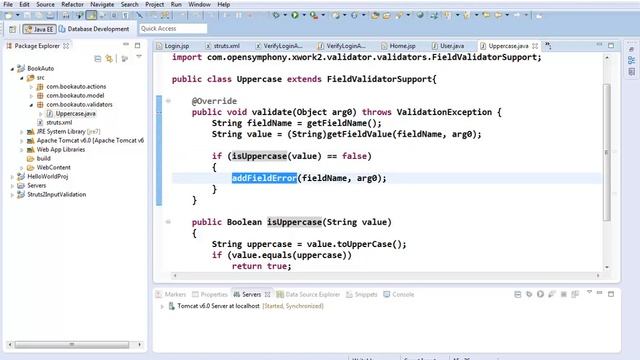
Task: Select the Apache Tomcat v6.0 library entry
Action: [x=90, y=141]
